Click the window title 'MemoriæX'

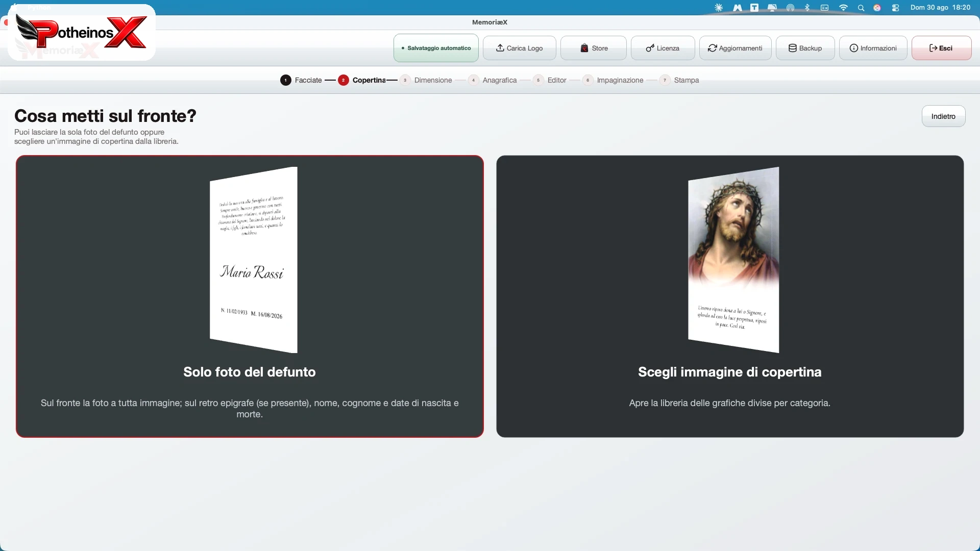[489, 22]
